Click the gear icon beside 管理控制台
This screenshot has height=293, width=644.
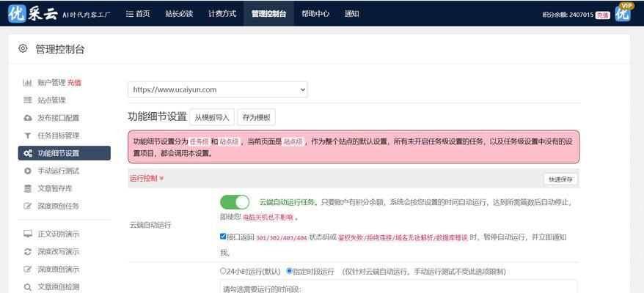23,48
